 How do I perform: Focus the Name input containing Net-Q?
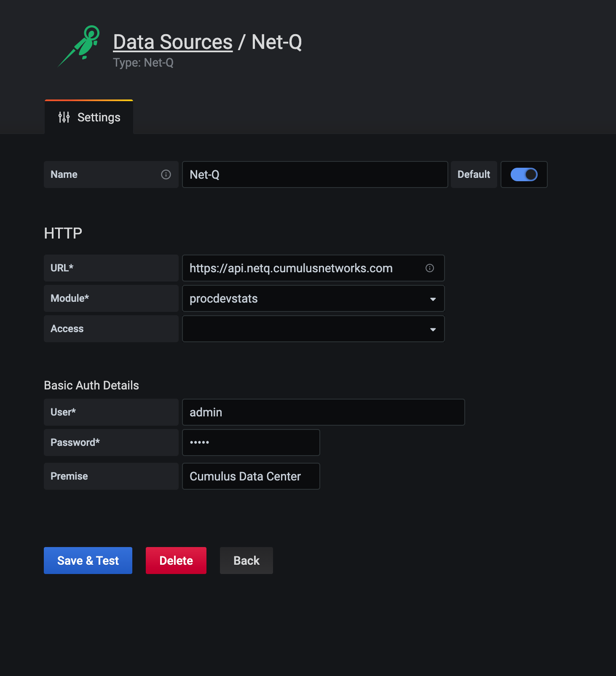[x=314, y=174]
